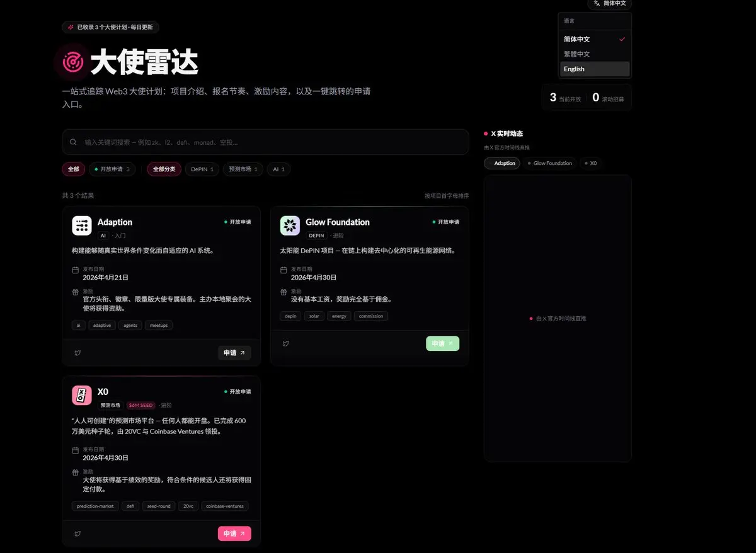Click calendar icon on Adaption card

(x=75, y=270)
